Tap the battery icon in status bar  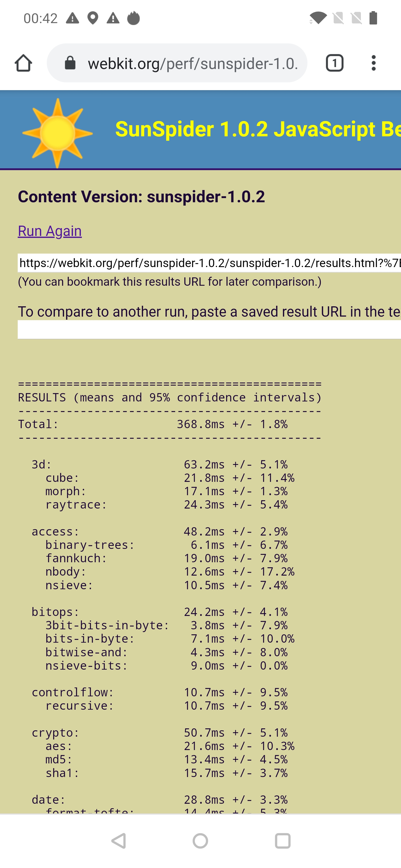(373, 18)
